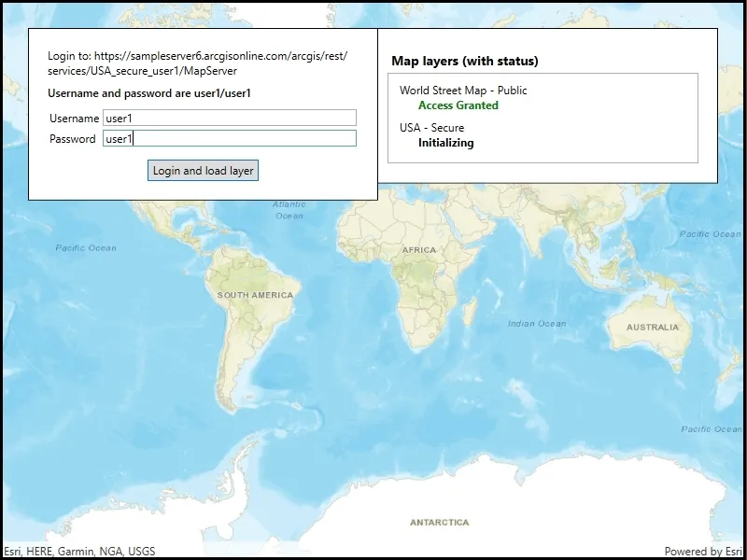Click the Login and load layer button

click(203, 171)
